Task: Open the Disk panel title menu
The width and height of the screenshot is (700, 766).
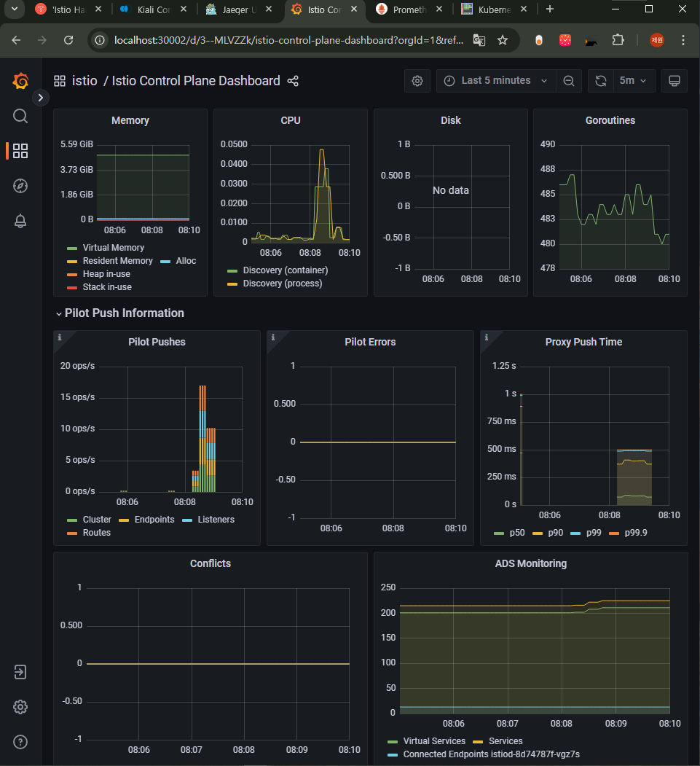Action: click(x=451, y=121)
